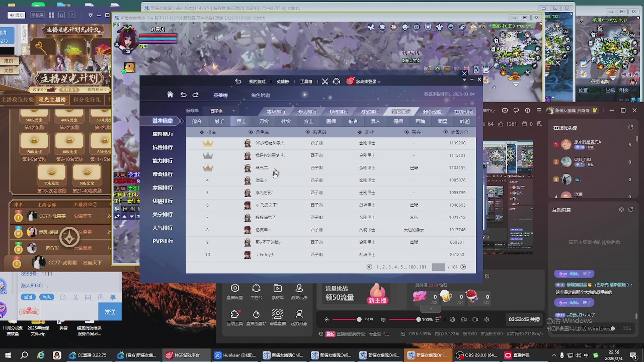
Task: Open the 直播设置 settings icon in streaming toolbar
Action: pos(234,288)
